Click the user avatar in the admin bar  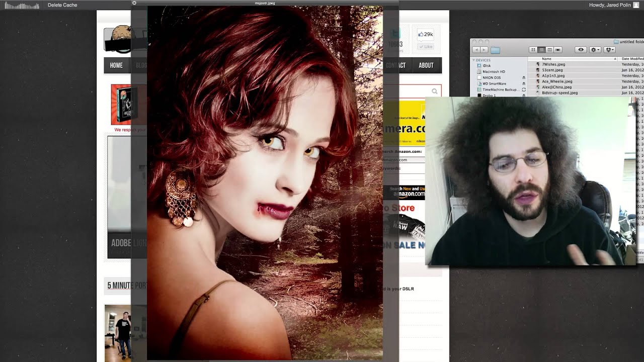tap(636, 5)
